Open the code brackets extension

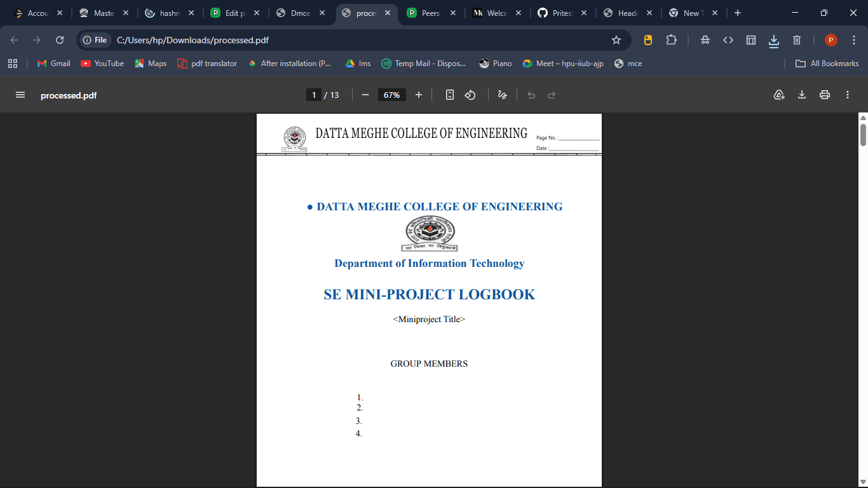pos(728,40)
